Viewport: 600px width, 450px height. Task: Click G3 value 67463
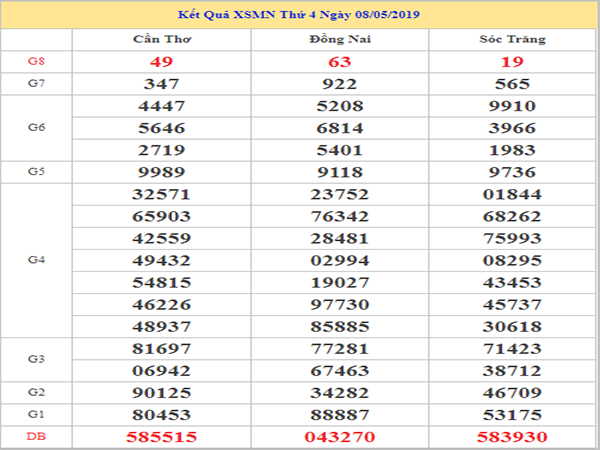point(340,371)
